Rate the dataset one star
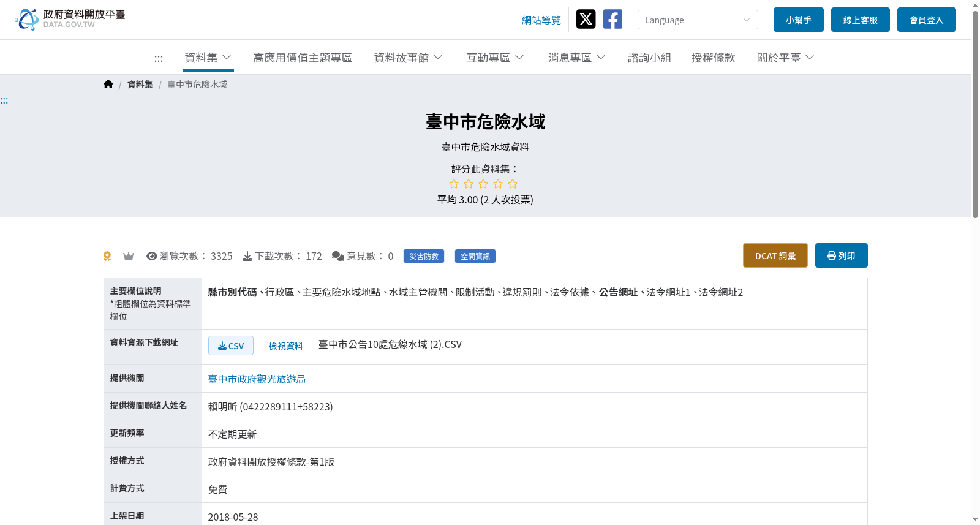This screenshot has width=980, height=525. click(x=454, y=184)
